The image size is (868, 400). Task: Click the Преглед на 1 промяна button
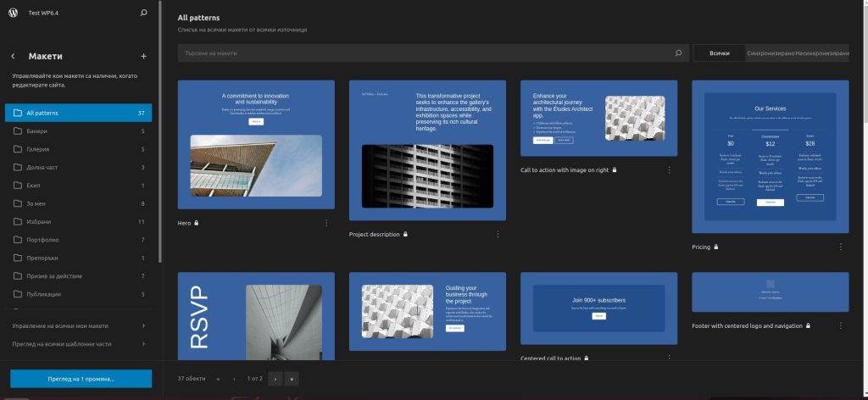[x=81, y=379]
